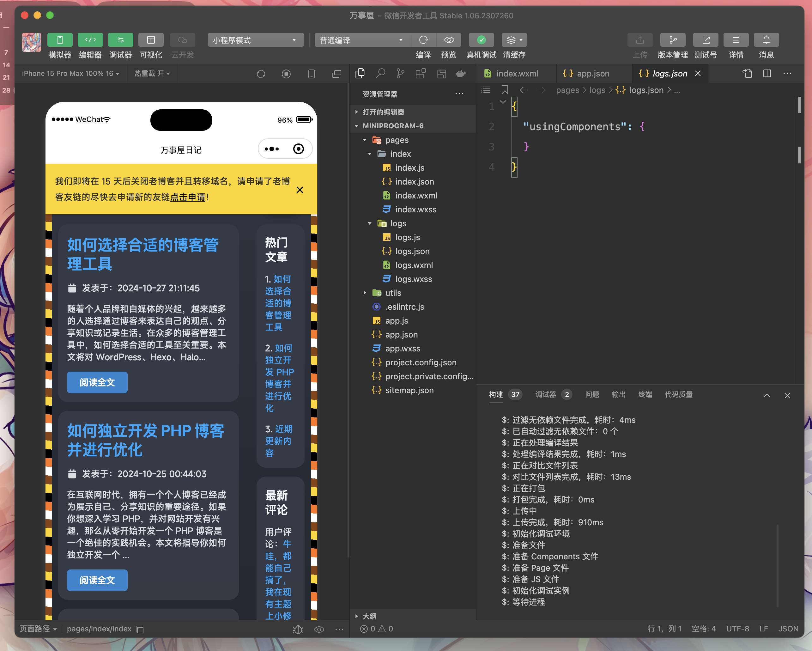This screenshot has height=651, width=812.
Task: Open the Test Account (测试号) button
Action: [706, 40]
